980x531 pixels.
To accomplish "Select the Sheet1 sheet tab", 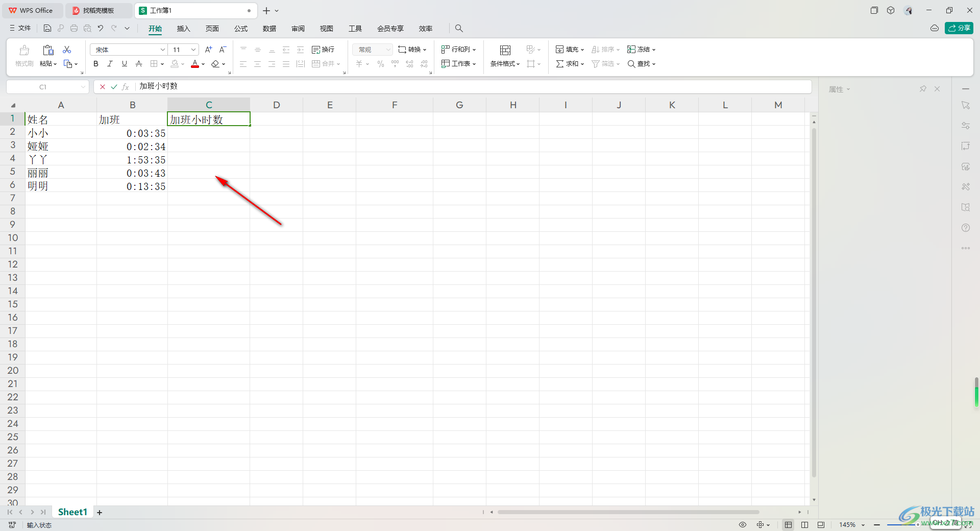I will [x=72, y=512].
